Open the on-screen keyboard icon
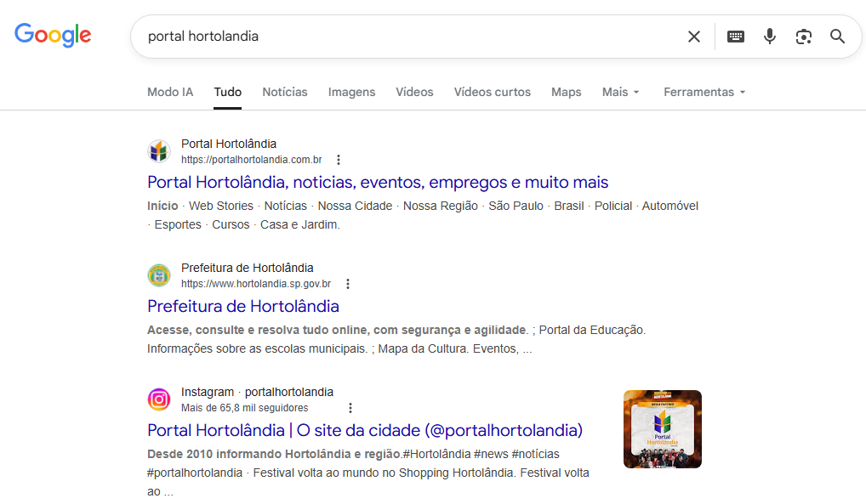This screenshot has height=504, width=866. tap(735, 37)
